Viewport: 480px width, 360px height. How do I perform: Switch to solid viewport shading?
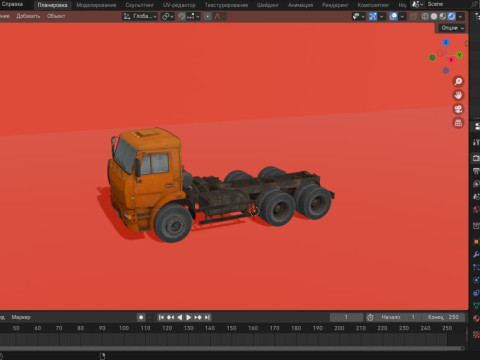click(434, 16)
